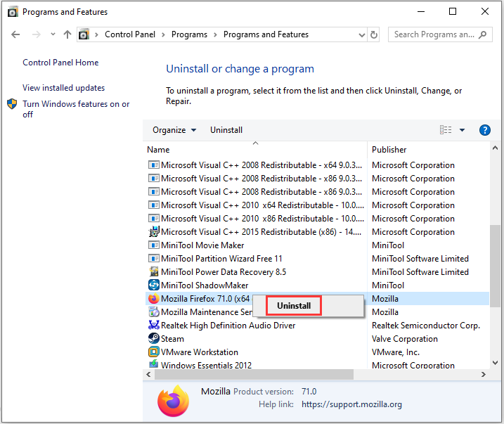Select VMware Workstation entry
Viewport: 504px width, 424px height.
200,352
